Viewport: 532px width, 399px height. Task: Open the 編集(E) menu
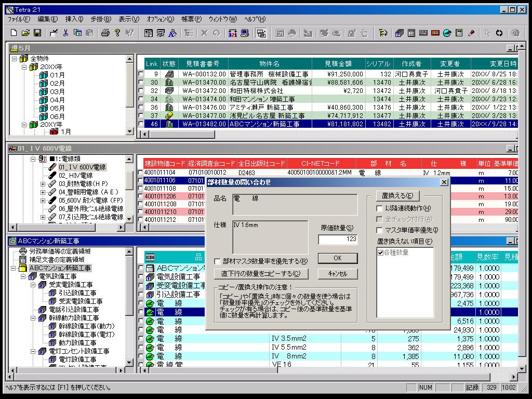click(x=47, y=19)
